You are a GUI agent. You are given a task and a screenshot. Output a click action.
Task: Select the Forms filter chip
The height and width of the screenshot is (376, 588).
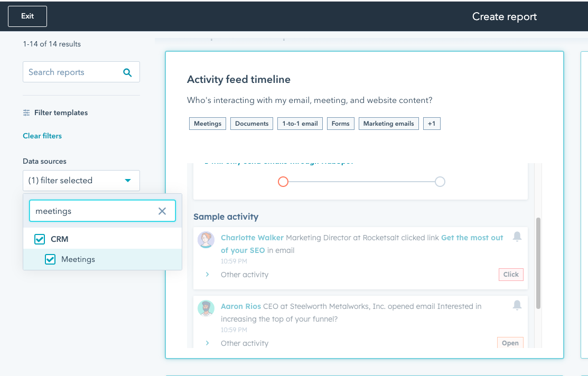click(x=340, y=123)
